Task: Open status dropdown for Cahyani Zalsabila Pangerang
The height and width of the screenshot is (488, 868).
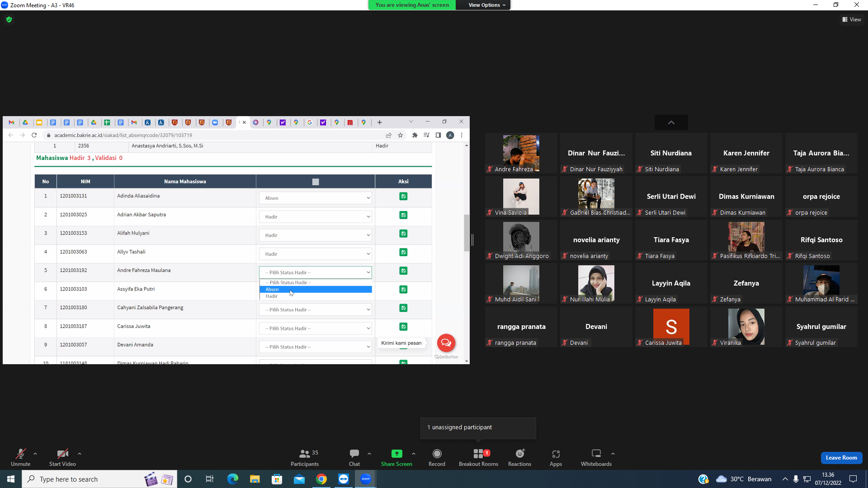Action: (316, 310)
